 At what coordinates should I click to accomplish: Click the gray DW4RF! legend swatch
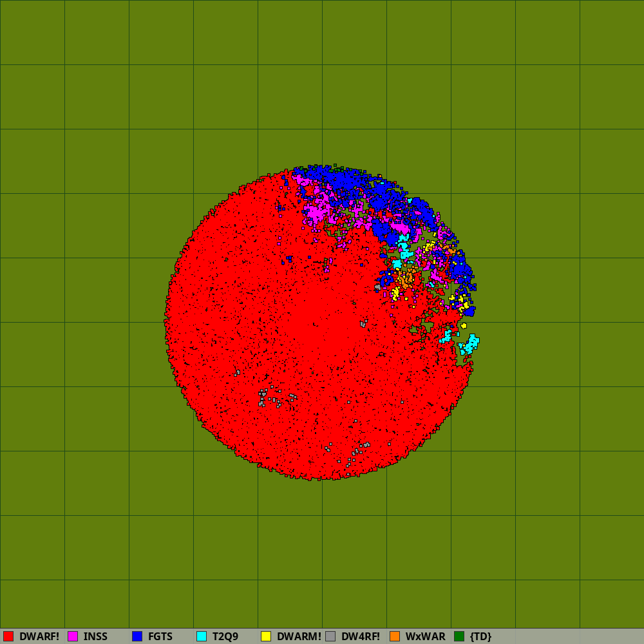(330, 636)
